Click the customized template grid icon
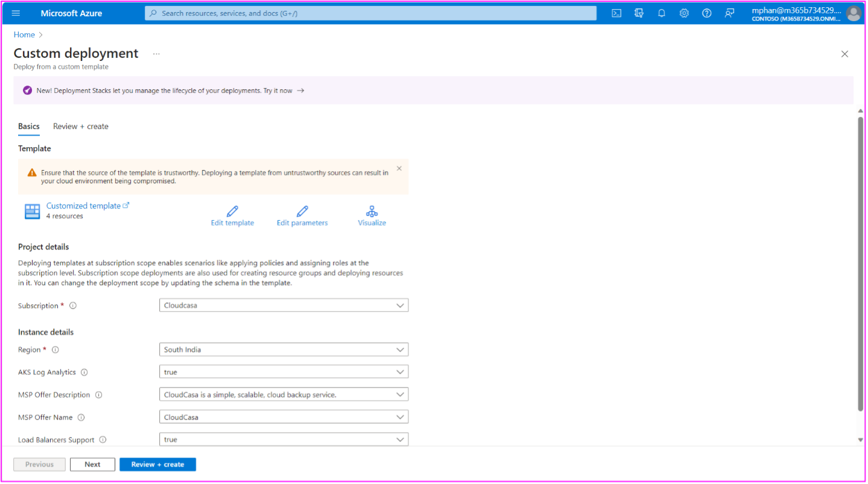Viewport: 868px width, 484px height. click(x=31, y=211)
